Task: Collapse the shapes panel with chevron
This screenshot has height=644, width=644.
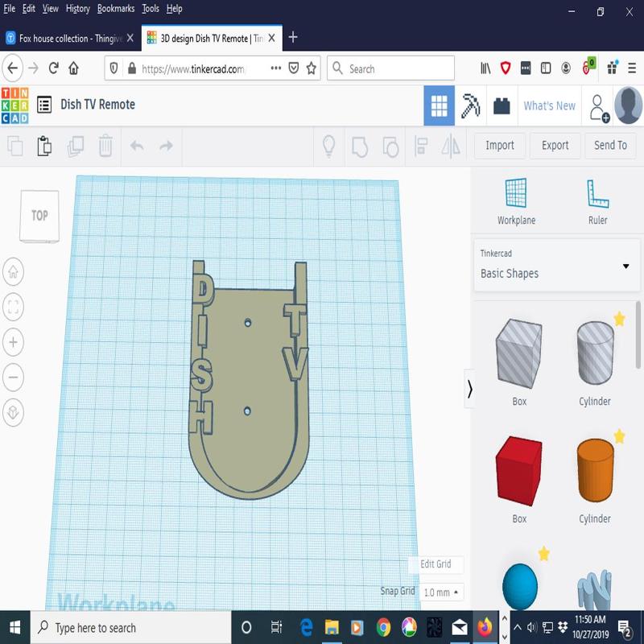Action: [x=470, y=390]
